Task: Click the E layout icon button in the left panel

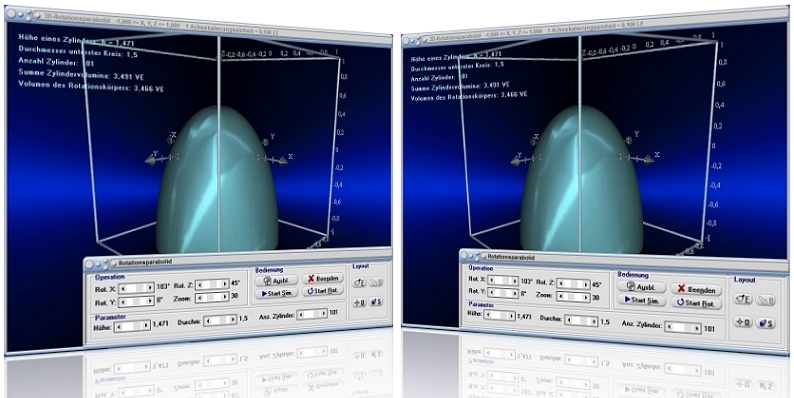Action: coord(360,283)
